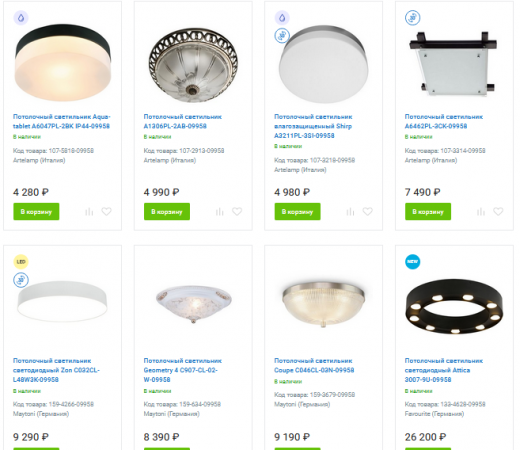Open Coupe C046CL-03N product page link
The image size is (520, 450).
(x=314, y=365)
